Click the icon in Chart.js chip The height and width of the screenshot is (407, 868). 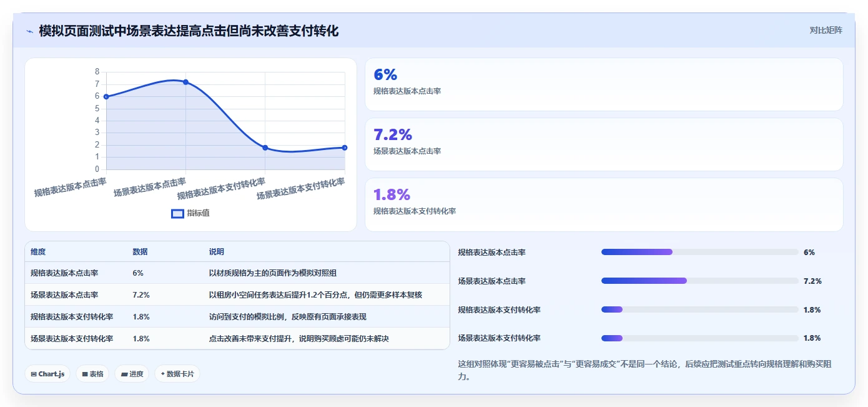34,374
